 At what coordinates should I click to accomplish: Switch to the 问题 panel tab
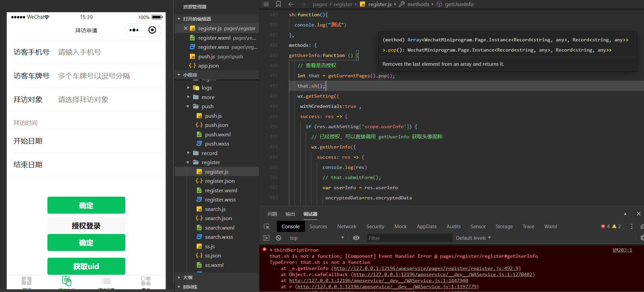point(272,214)
